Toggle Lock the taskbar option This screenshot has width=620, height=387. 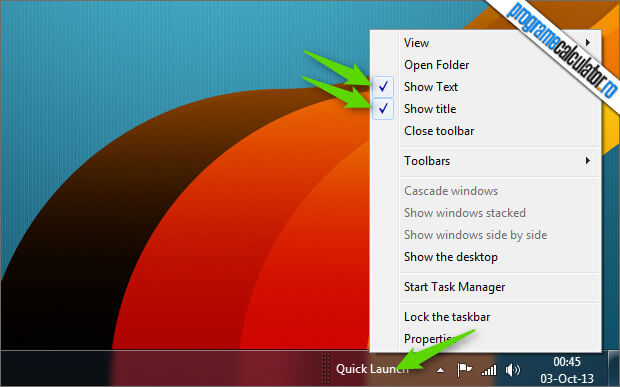click(x=447, y=317)
